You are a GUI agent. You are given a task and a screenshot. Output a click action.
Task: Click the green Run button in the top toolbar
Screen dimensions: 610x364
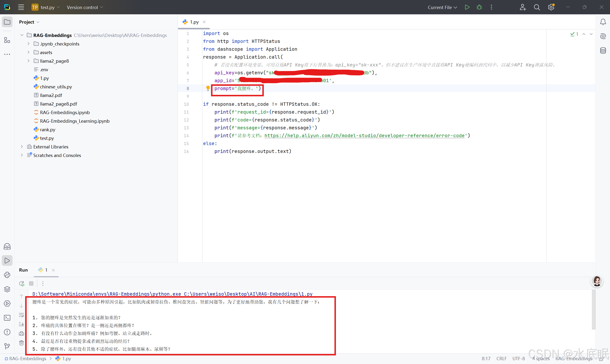467,7
